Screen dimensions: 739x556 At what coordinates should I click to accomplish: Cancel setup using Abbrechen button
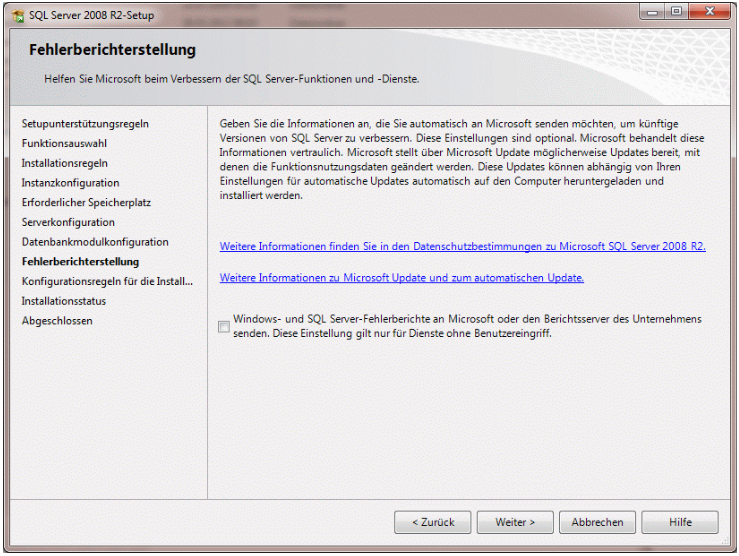click(x=597, y=522)
